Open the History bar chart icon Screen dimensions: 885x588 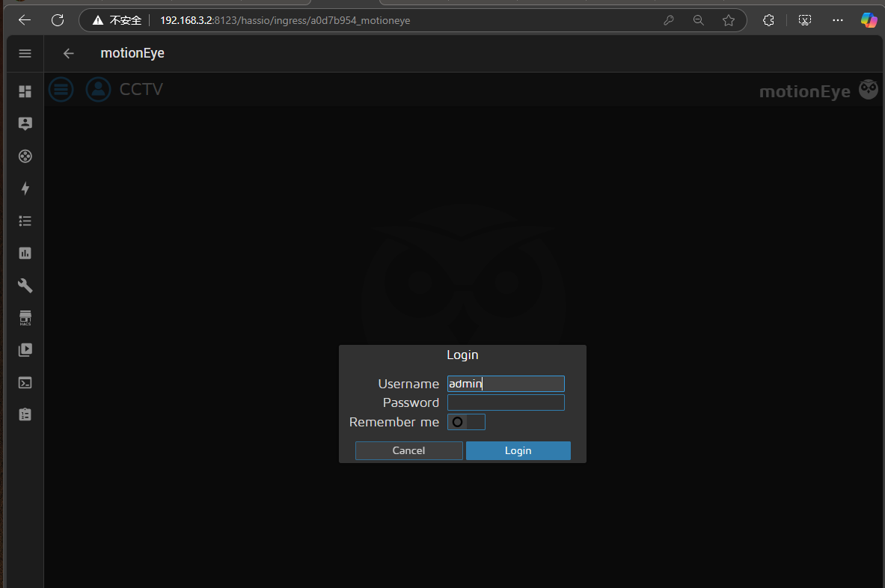(x=25, y=253)
